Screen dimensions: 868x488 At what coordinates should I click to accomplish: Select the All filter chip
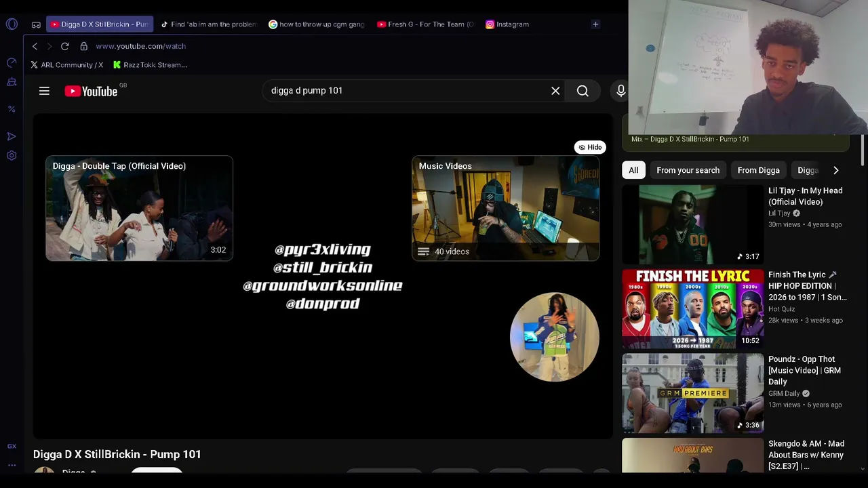point(633,170)
